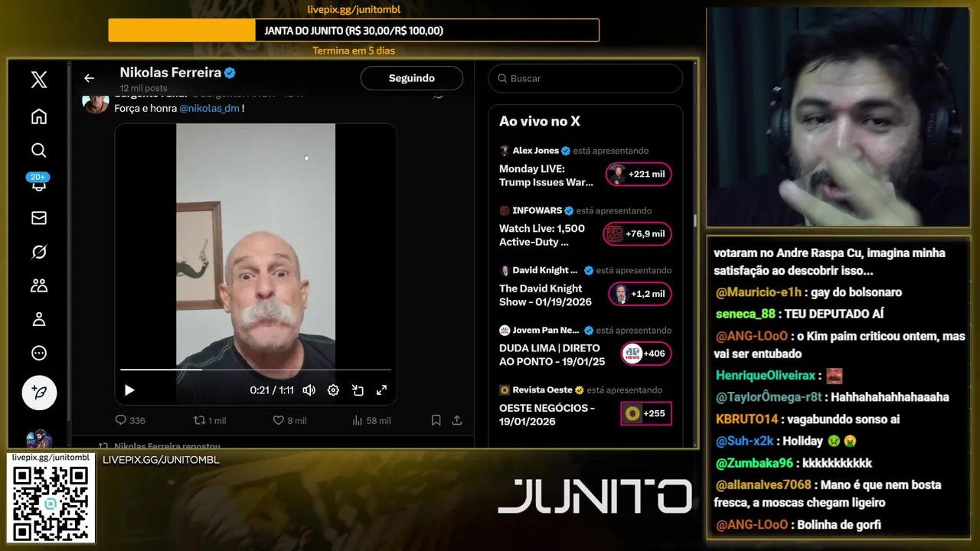Reply to post with 336 comments
Image resolution: width=980 pixels, height=551 pixels.
129,420
